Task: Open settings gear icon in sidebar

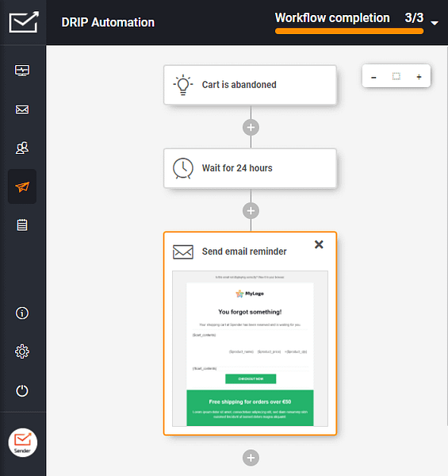Action: click(x=22, y=351)
